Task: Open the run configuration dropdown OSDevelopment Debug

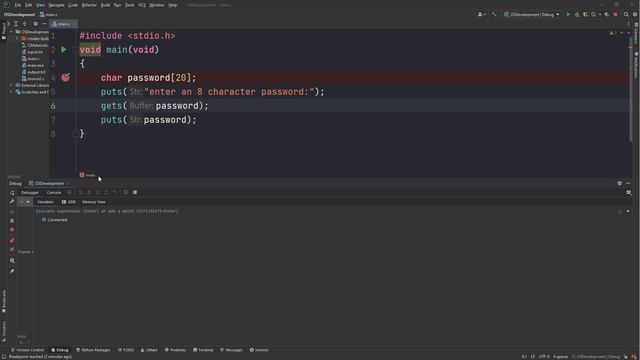Action: click(x=531, y=15)
